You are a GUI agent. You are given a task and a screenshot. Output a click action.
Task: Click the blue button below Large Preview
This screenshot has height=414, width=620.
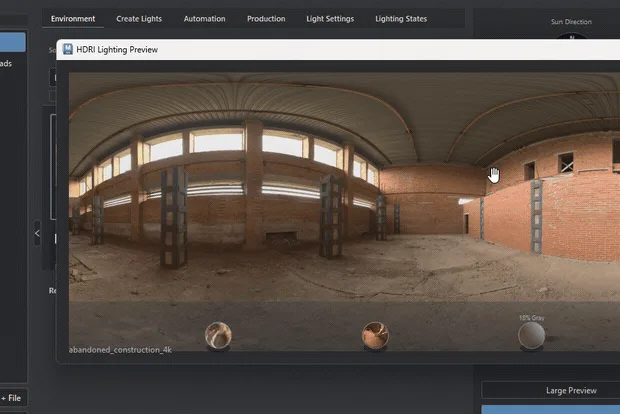tap(551, 409)
